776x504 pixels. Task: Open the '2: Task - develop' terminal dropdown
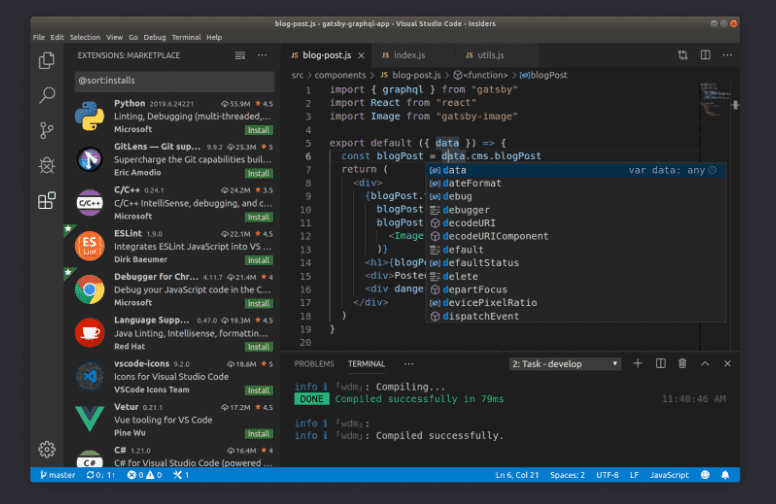(564, 364)
